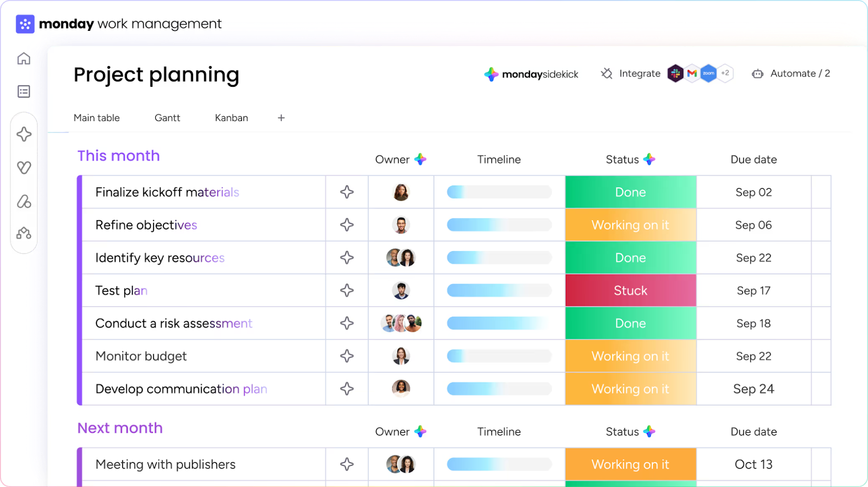The width and height of the screenshot is (868, 487).
Task: Switch to the Gantt tab
Action: [x=167, y=118]
